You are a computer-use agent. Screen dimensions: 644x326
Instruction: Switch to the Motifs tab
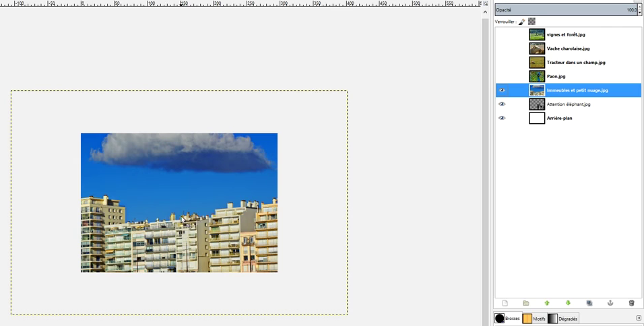pos(534,319)
